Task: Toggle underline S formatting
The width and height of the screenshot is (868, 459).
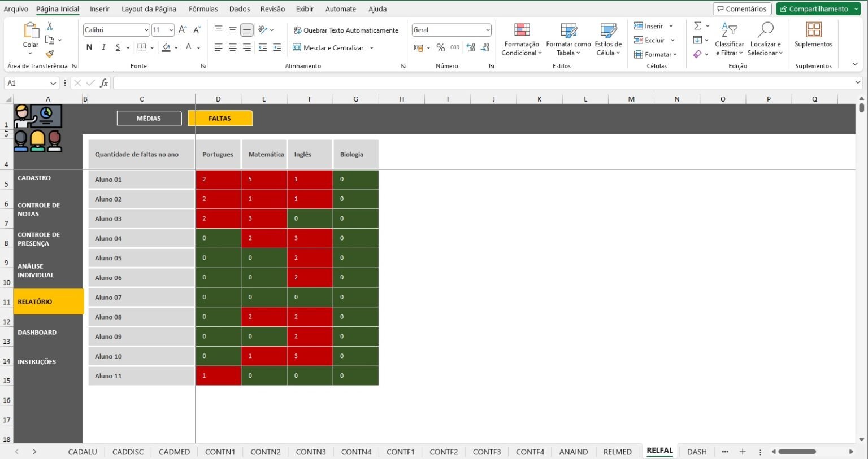Action: (x=118, y=47)
